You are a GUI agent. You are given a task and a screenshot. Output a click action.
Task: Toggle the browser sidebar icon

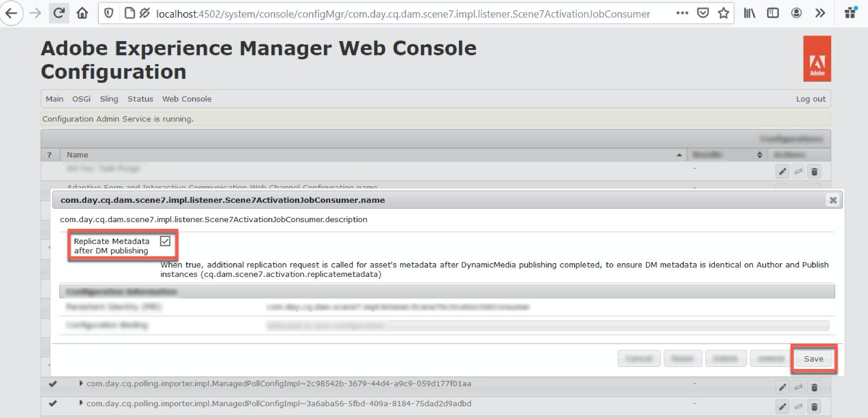click(x=773, y=13)
